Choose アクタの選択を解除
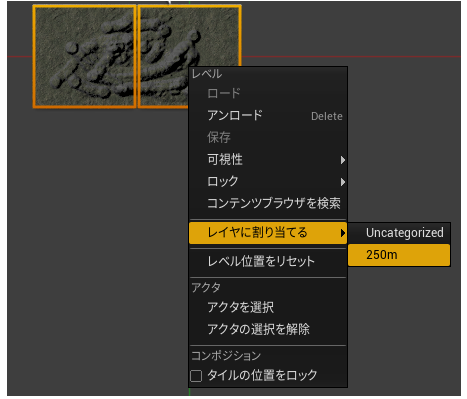 click(268, 329)
